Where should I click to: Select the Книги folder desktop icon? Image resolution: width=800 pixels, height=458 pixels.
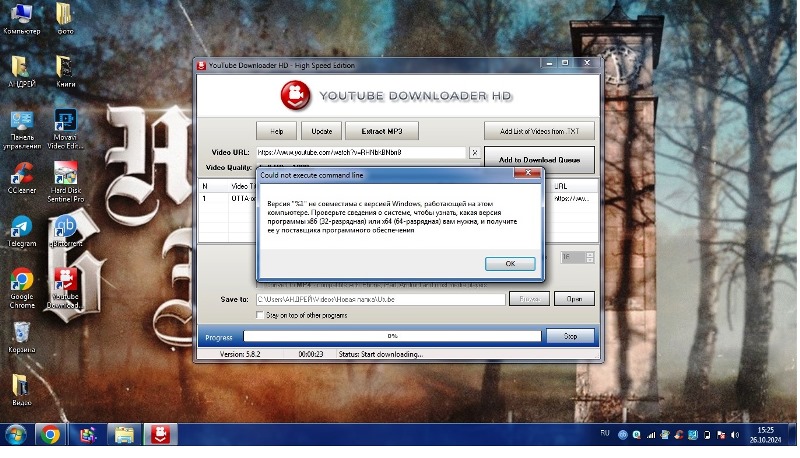point(65,72)
